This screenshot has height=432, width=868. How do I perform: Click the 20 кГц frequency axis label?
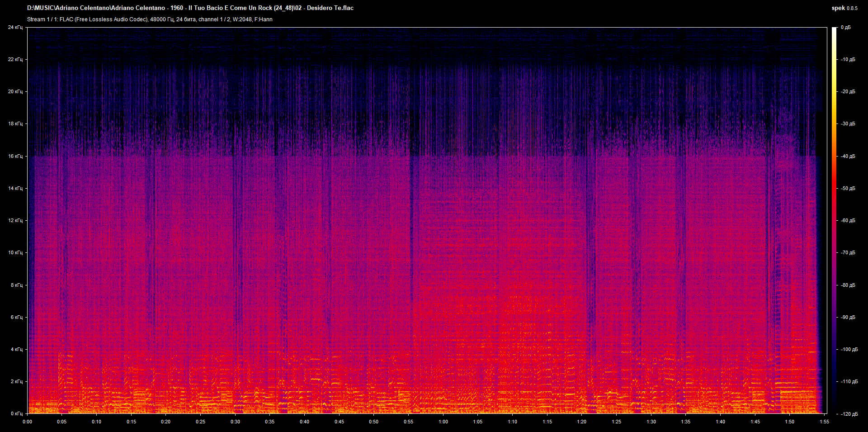point(15,92)
